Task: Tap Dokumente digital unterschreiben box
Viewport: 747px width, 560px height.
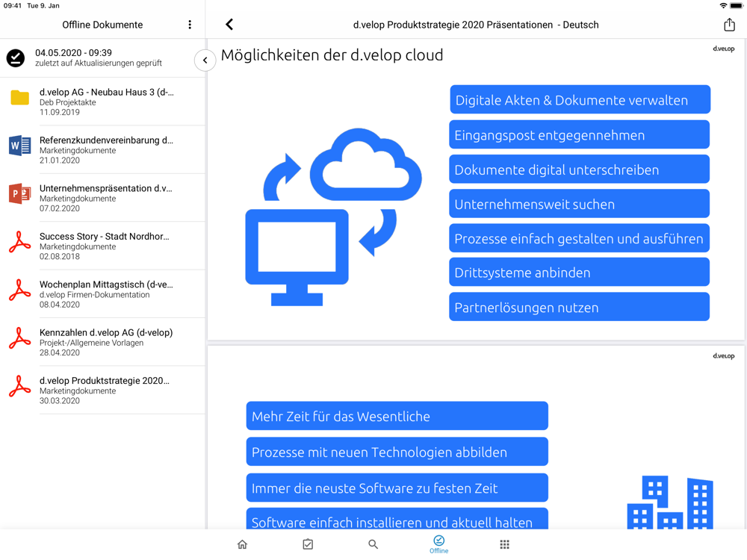Action: pos(580,169)
